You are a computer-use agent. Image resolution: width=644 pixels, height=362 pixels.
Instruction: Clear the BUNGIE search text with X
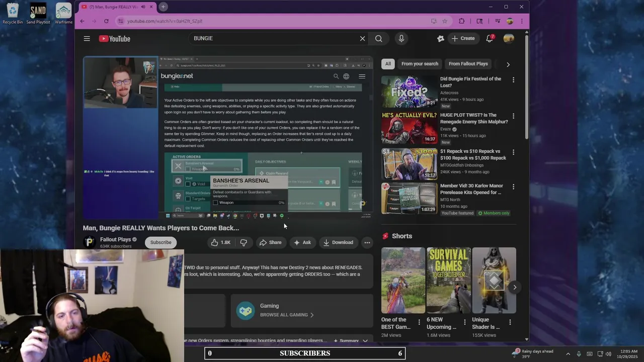362,38
